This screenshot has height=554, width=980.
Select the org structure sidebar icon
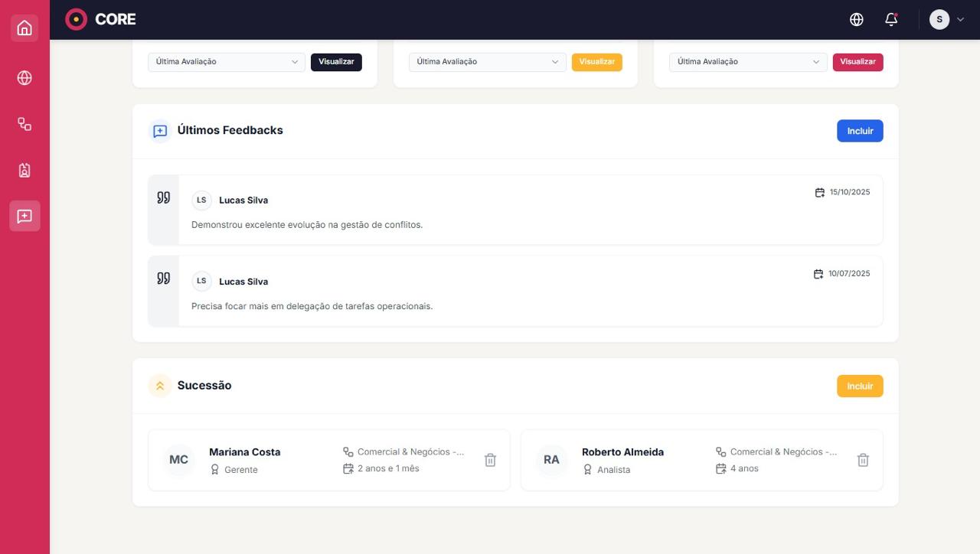24,124
